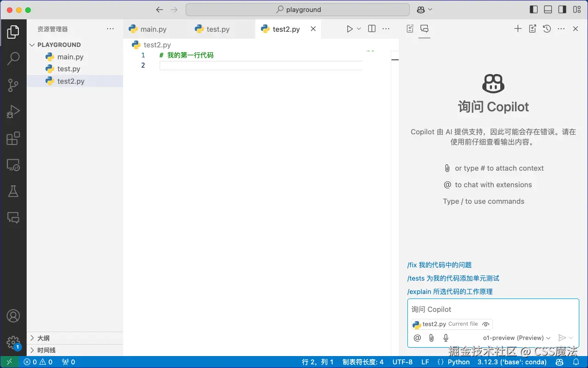Open chat panel more actions ellipsis

click(561, 29)
